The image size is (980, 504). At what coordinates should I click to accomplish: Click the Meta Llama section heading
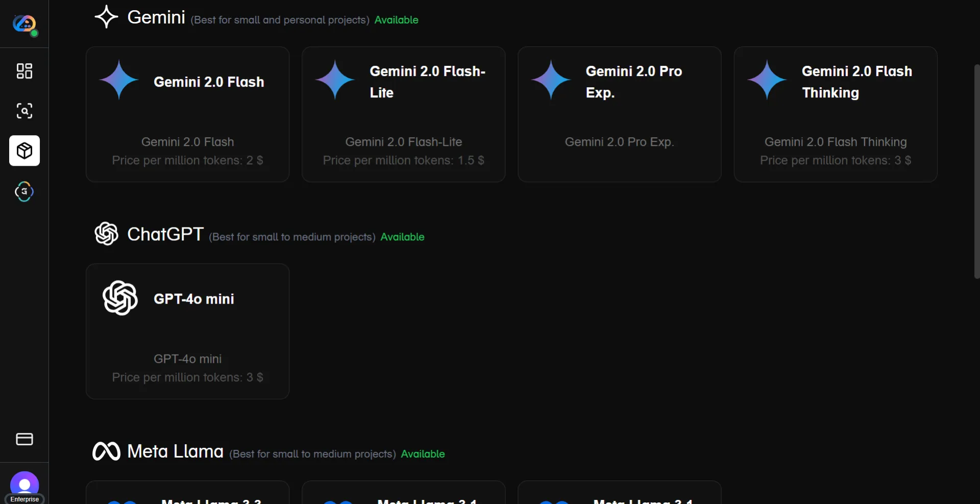[175, 451]
